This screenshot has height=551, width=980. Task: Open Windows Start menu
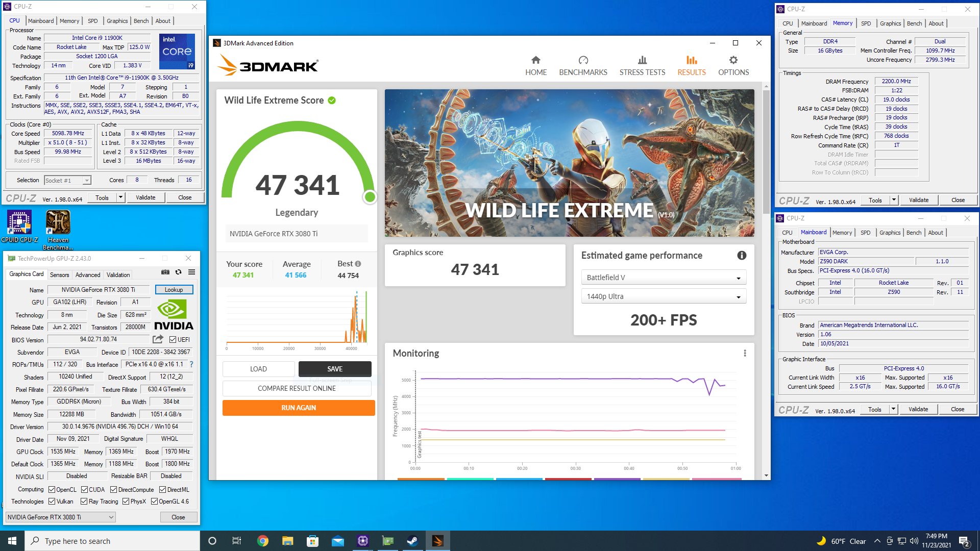click(x=12, y=541)
